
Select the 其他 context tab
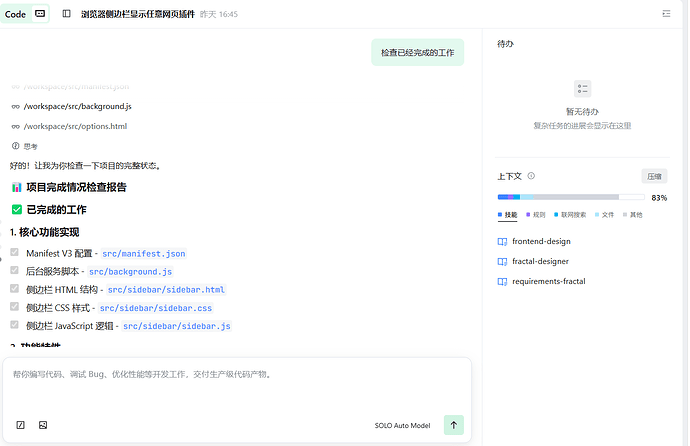pos(632,215)
